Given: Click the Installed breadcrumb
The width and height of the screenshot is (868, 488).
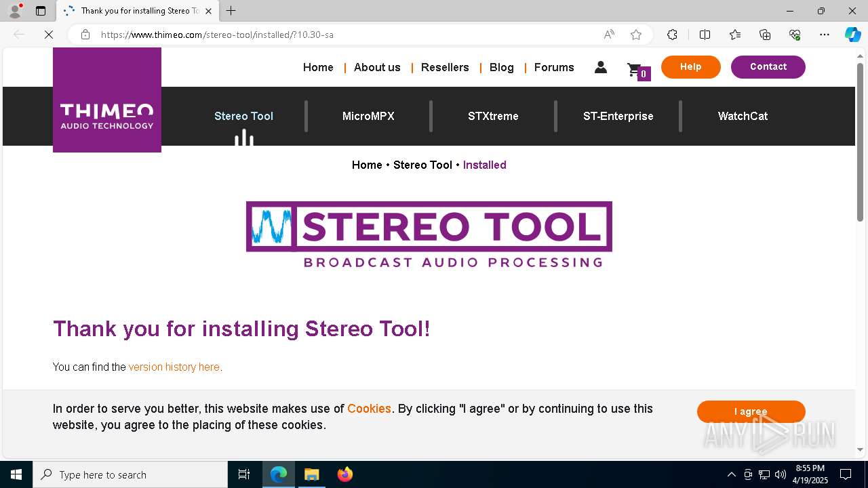Looking at the screenshot, I should (x=484, y=165).
